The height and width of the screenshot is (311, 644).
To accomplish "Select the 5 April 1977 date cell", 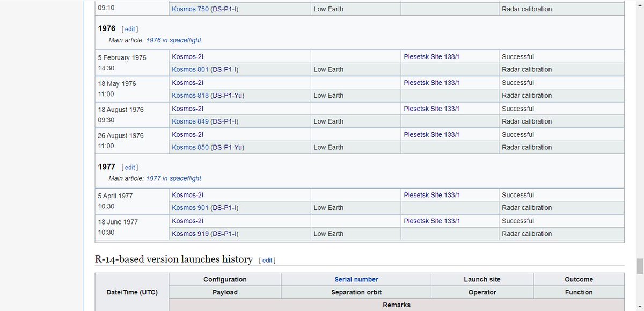I will tap(132, 201).
